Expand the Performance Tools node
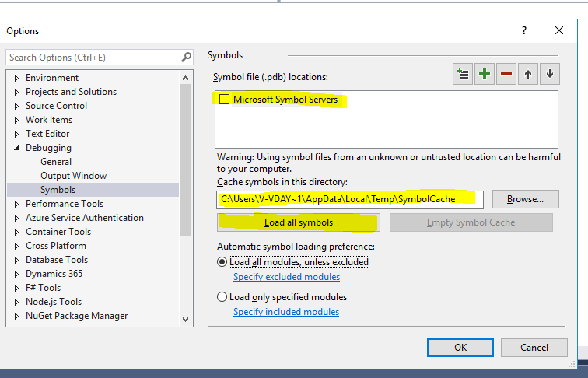Image resolution: width=588 pixels, height=378 pixels. coord(16,204)
